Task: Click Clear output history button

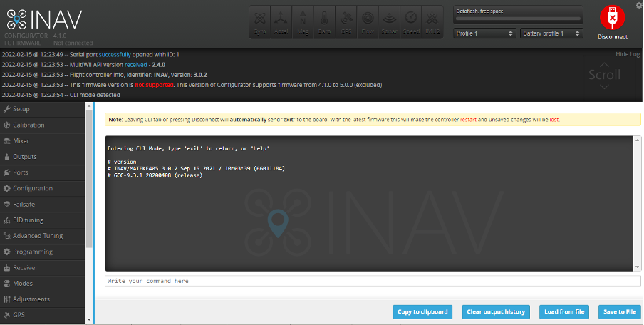Action: (496, 312)
